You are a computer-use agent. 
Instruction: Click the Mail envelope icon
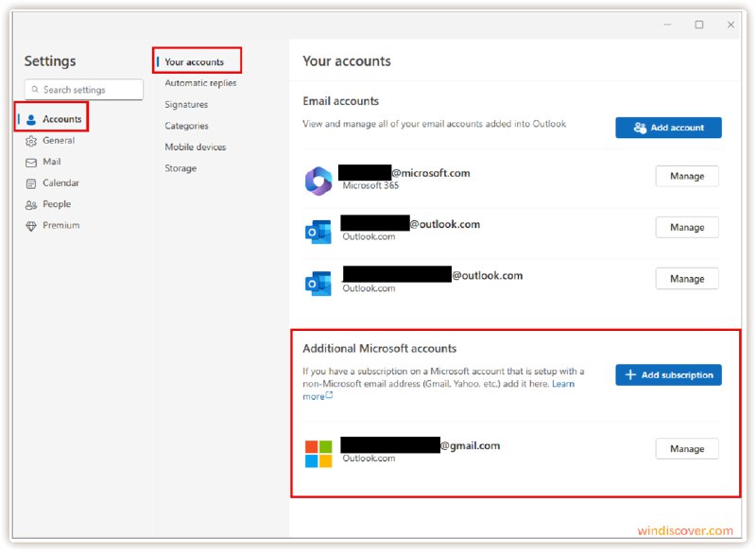(31, 163)
